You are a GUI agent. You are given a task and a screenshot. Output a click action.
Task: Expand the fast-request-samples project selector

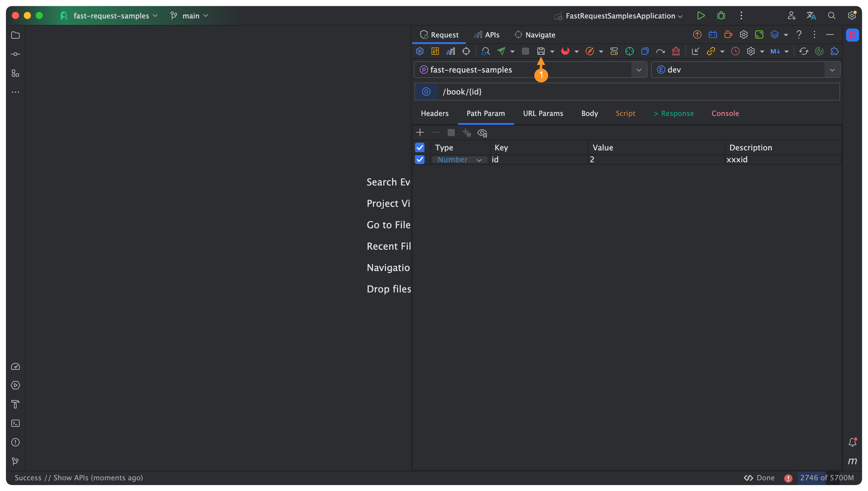click(639, 70)
